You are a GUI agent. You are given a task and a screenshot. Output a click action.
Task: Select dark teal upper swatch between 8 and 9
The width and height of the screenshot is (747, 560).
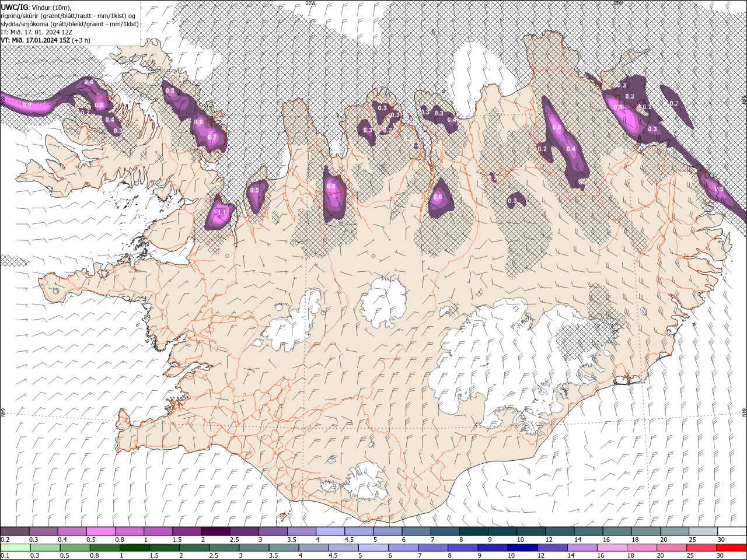point(473,531)
